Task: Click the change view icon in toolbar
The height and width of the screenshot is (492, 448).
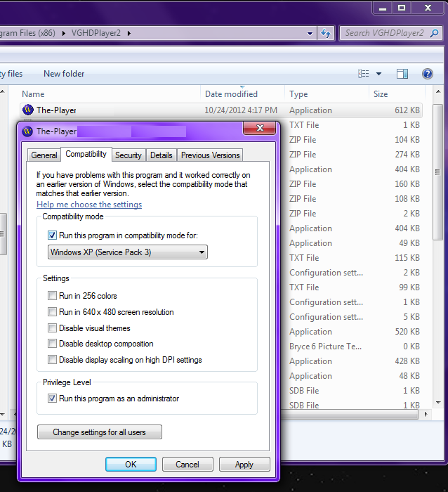Action: (x=364, y=74)
